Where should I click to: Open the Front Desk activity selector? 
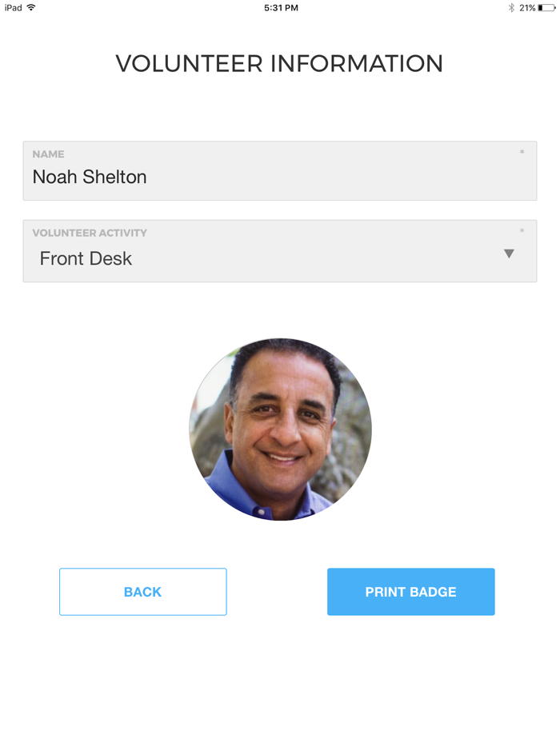point(280,251)
